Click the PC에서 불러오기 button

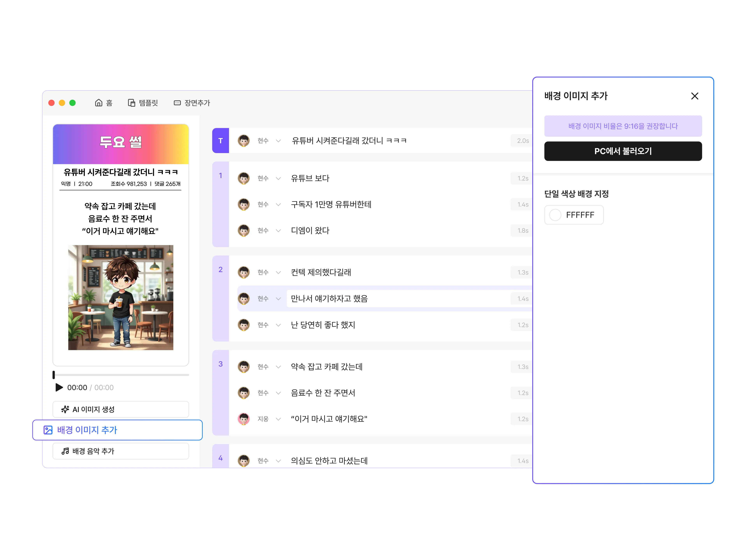(623, 151)
